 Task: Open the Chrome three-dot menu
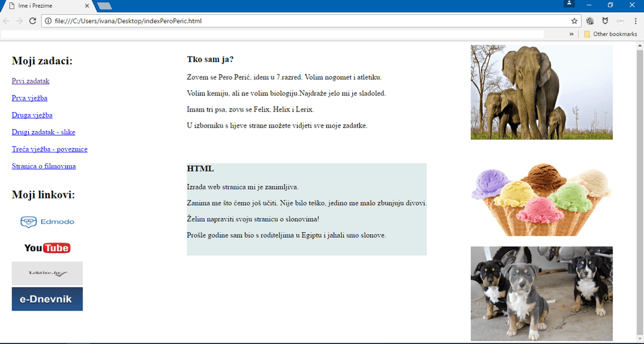636,21
